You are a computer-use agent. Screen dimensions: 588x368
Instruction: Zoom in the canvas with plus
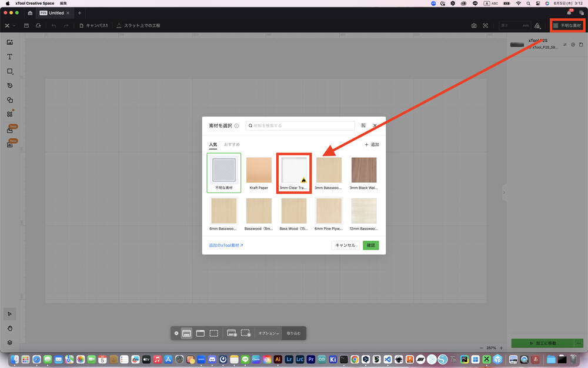(x=501, y=348)
